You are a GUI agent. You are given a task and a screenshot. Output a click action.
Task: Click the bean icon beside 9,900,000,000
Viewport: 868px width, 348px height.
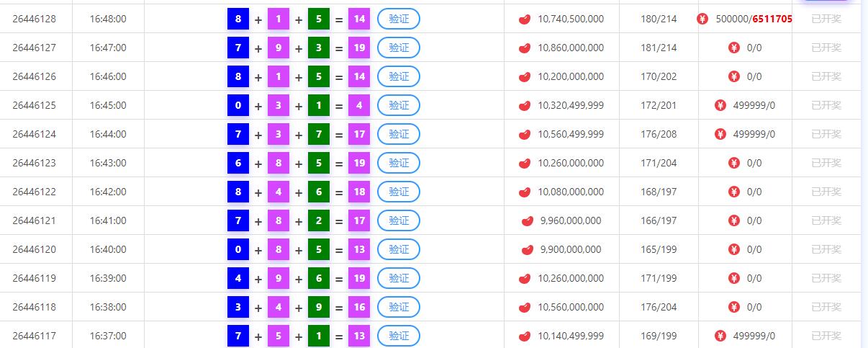528,249
